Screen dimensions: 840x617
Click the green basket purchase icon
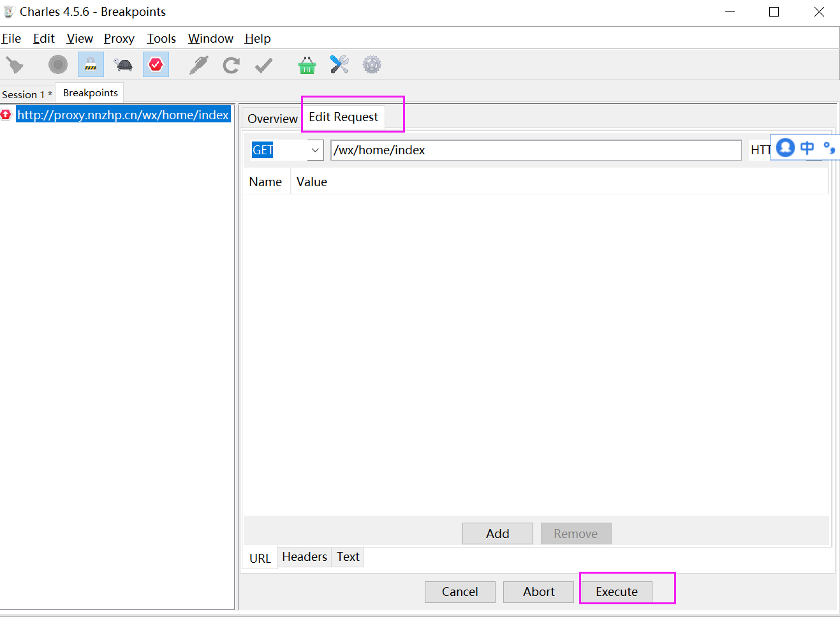point(307,65)
